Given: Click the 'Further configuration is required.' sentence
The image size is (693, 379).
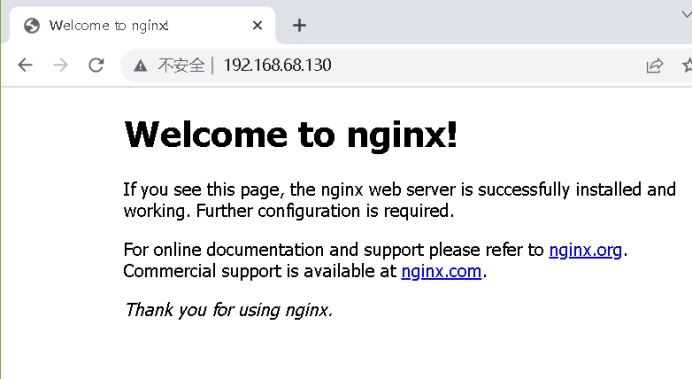Looking at the screenshot, I should point(325,211).
